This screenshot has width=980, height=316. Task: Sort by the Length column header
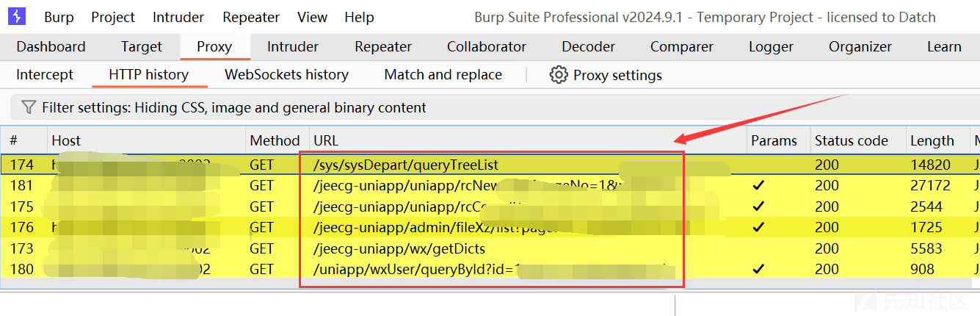[x=939, y=140]
